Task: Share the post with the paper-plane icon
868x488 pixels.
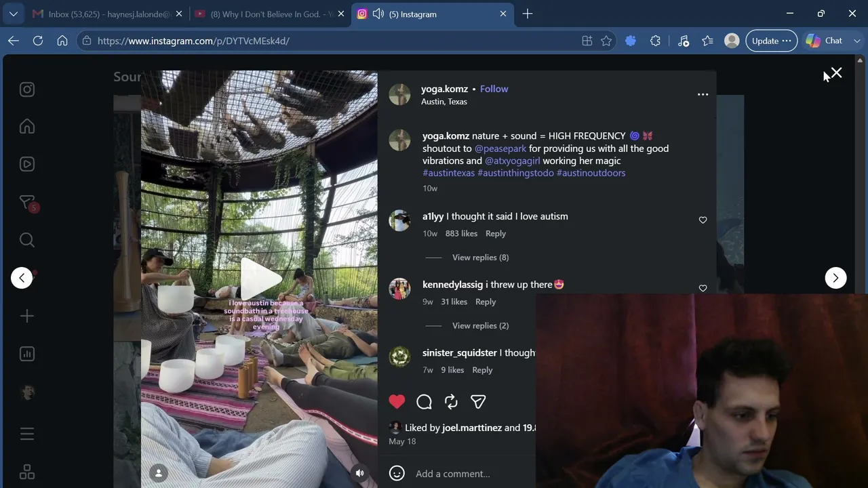Action: point(478,402)
